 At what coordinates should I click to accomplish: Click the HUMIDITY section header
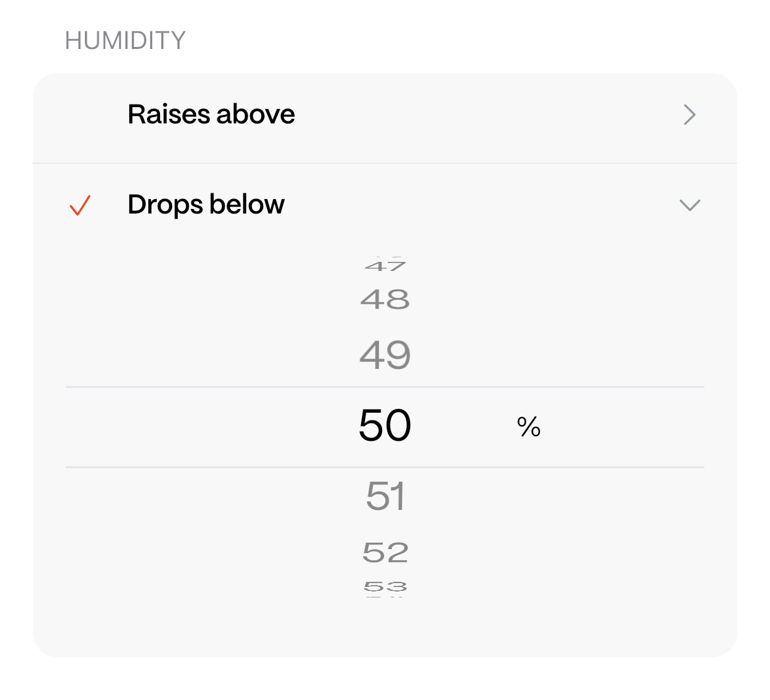[125, 40]
